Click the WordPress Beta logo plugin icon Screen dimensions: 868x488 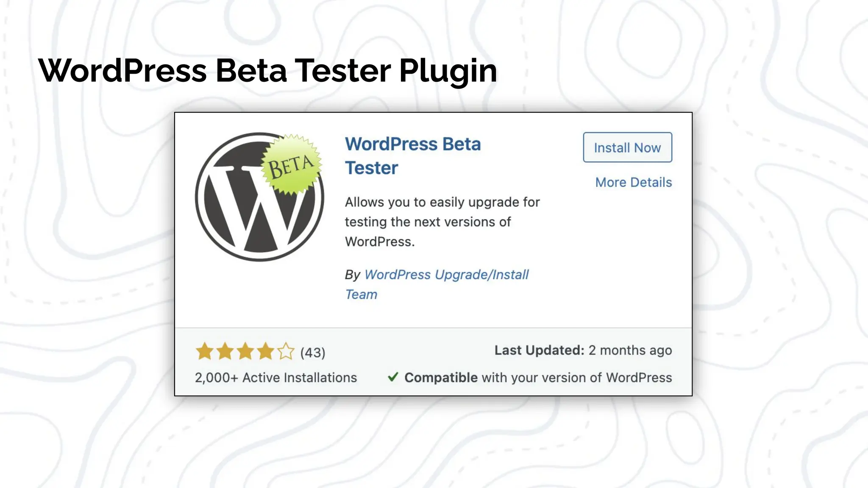point(259,197)
